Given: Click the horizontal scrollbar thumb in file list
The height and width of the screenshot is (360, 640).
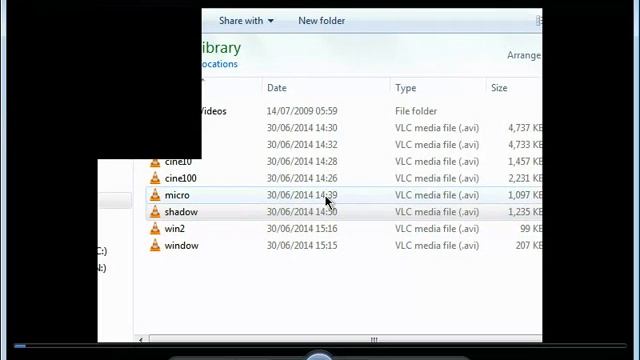Looking at the screenshot, I should coord(346,339).
